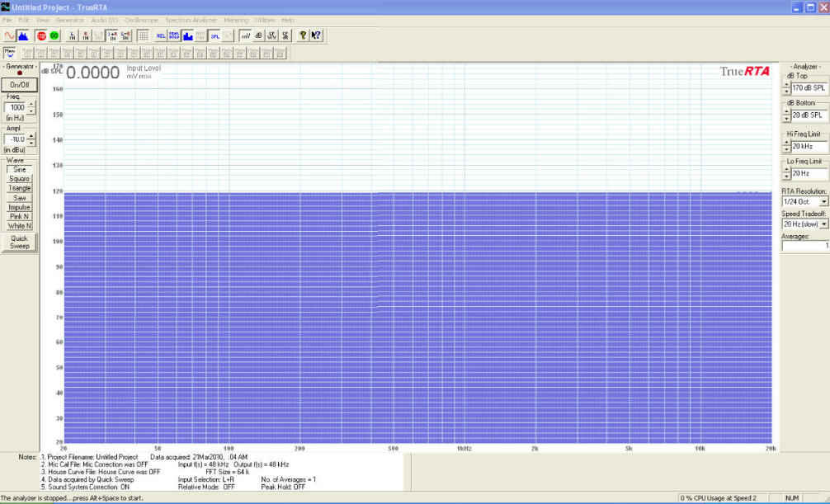Open the Oscilloscope menu
This screenshot has height=504, width=830.
point(141,20)
